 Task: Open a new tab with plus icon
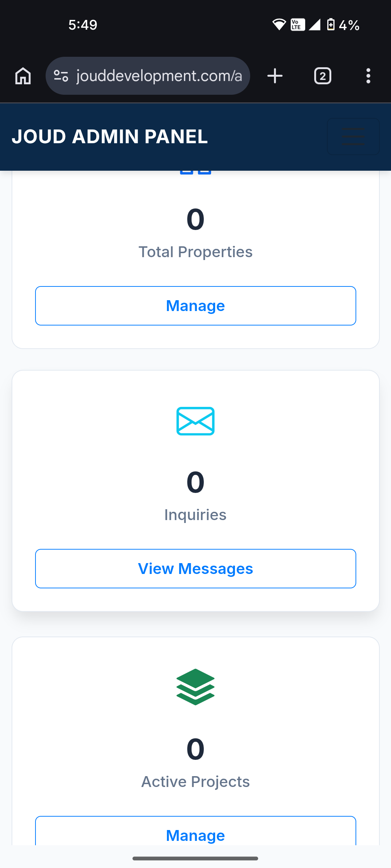(275, 76)
